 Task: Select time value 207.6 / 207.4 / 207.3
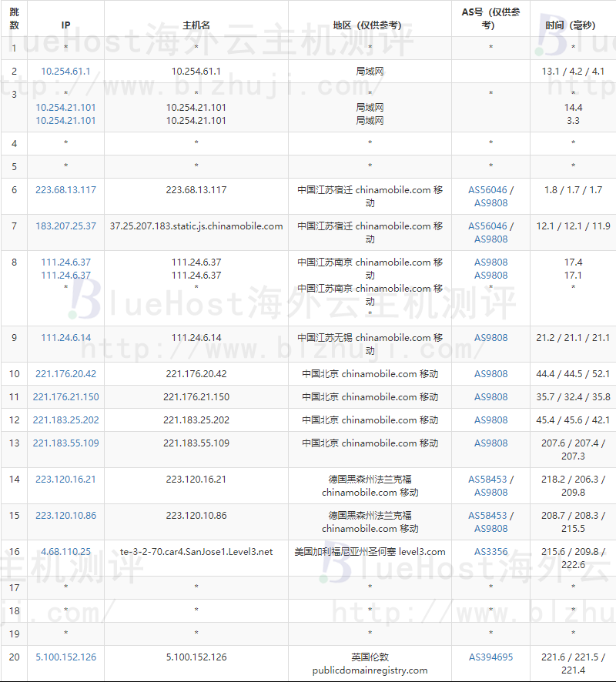click(x=573, y=450)
